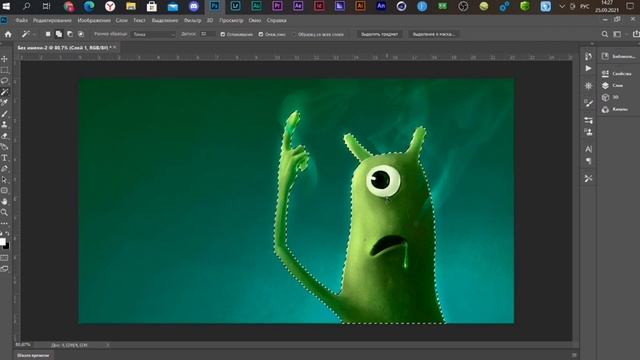Choose Subtract from Selection mode
This screenshot has width=640, height=360.
(x=70, y=34)
